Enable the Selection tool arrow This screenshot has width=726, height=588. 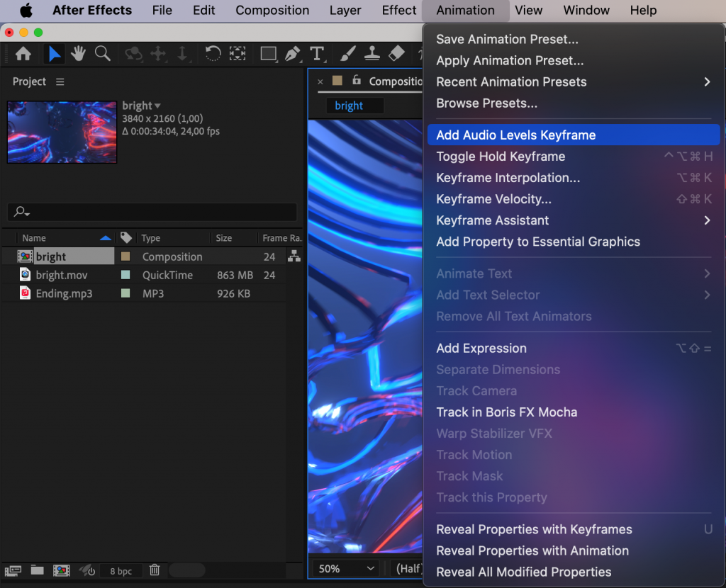[x=55, y=54]
